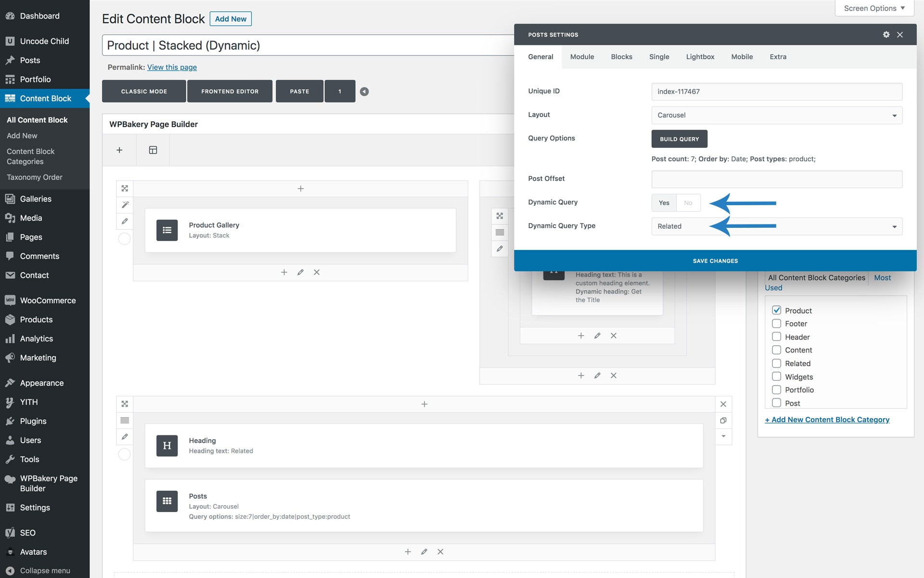The height and width of the screenshot is (578, 924).
Task: Click pencil edit icon below Product Gallery
Action: point(300,272)
